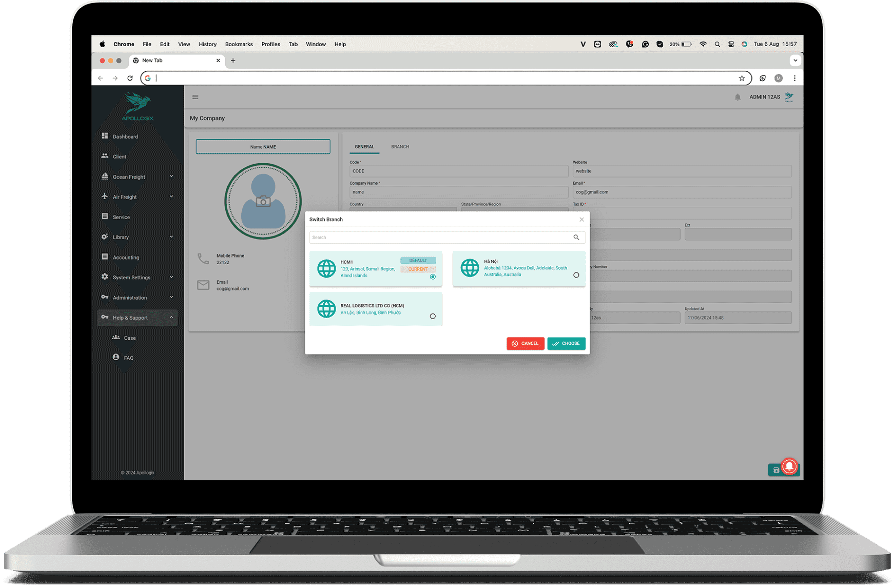Click the Service list icon
The height and width of the screenshot is (588, 894).
[105, 217]
